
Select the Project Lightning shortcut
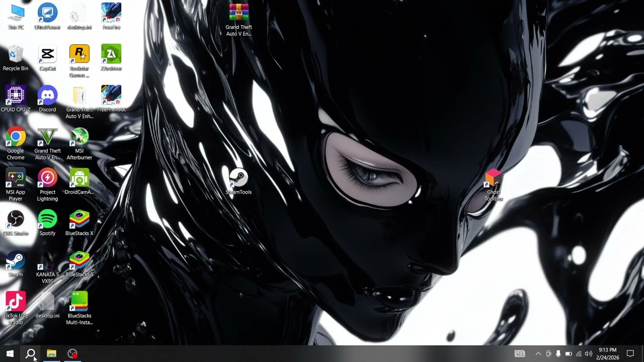(x=47, y=185)
